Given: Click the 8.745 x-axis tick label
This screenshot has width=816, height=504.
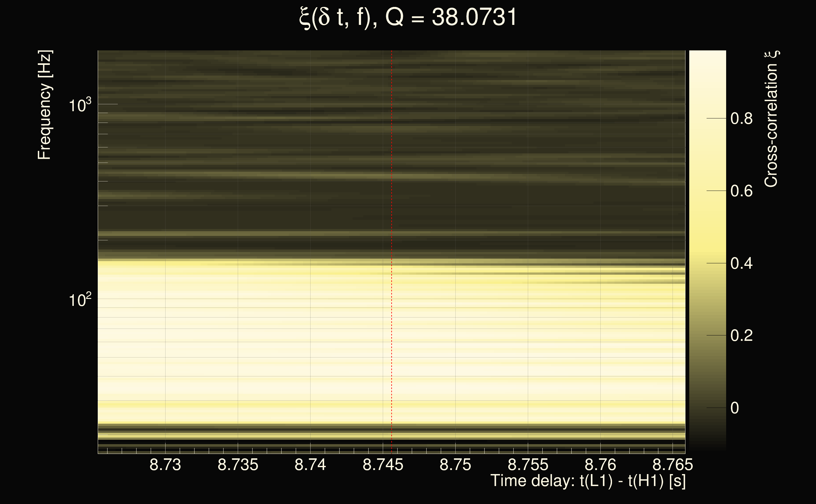Looking at the screenshot, I should click(x=383, y=465).
